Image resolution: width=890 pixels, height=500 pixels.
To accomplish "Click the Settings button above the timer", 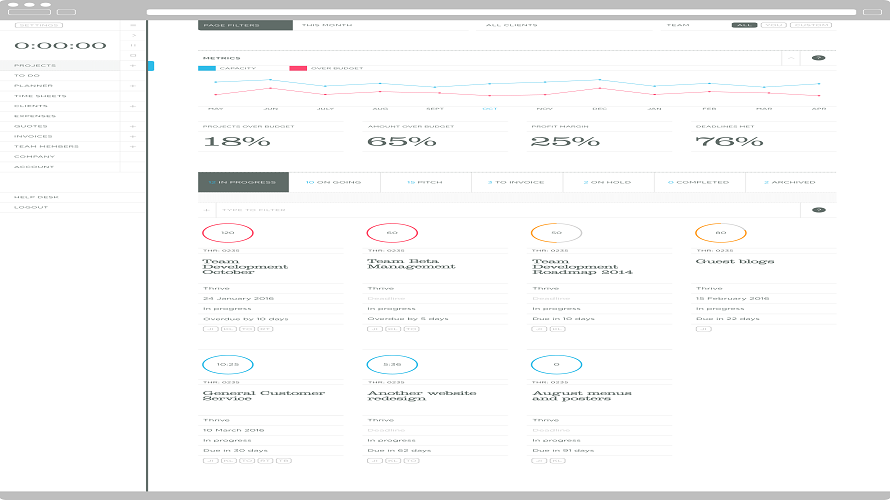I will click(39, 25).
